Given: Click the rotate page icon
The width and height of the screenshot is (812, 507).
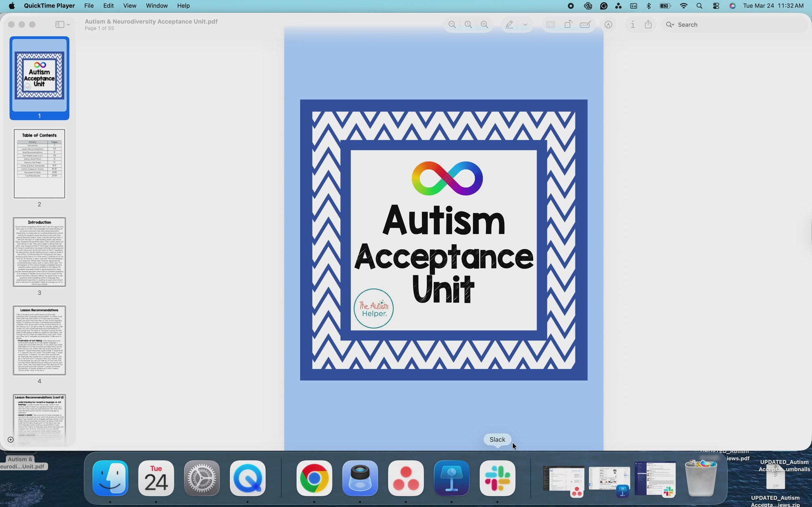Looking at the screenshot, I should [x=568, y=25].
